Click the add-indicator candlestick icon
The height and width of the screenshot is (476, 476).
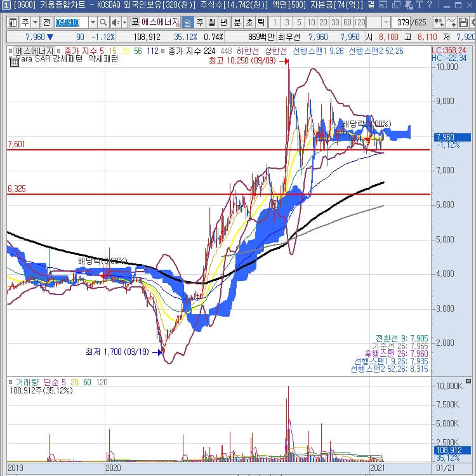439,22
